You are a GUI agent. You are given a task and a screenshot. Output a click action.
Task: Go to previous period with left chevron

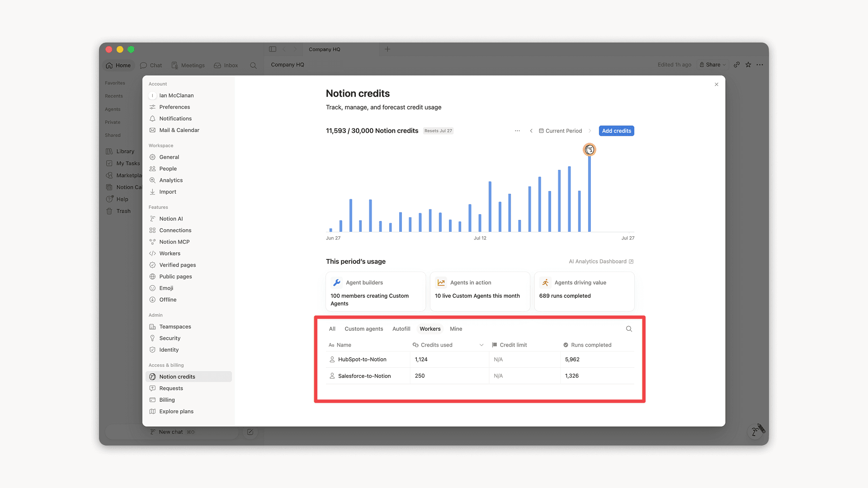pos(531,131)
